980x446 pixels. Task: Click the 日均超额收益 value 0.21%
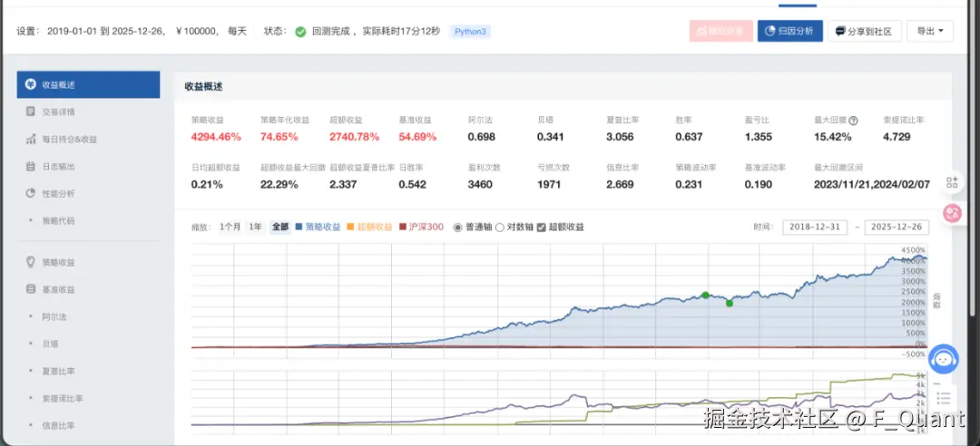coord(207,184)
